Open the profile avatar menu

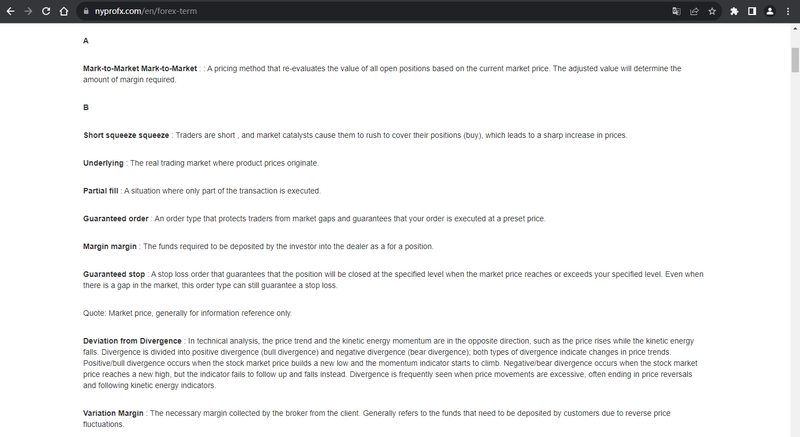(x=770, y=11)
